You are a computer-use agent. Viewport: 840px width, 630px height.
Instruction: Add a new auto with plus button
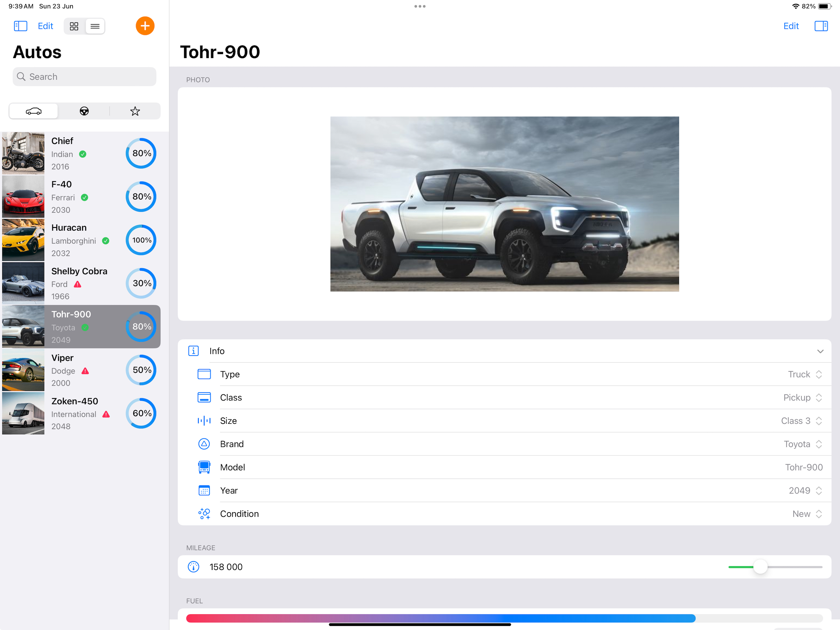click(x=145, y=26)
